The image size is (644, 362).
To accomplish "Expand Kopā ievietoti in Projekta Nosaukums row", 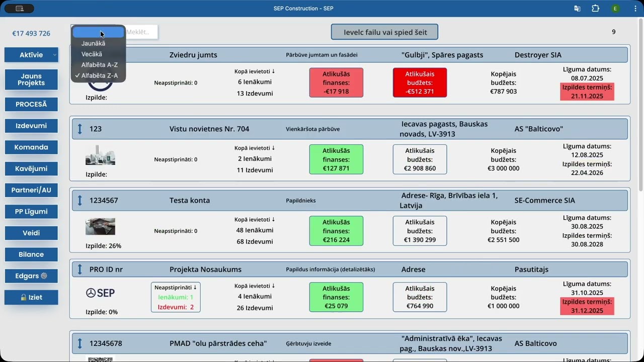I will [255, 286].
